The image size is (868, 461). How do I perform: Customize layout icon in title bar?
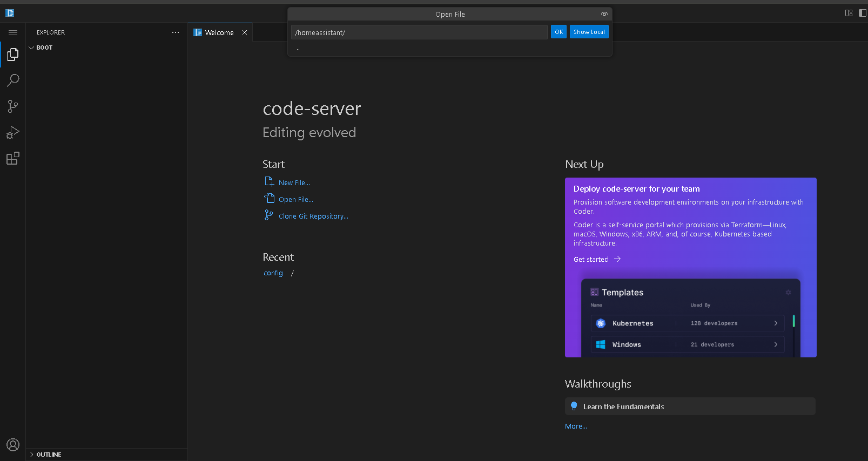pos(849,13)
